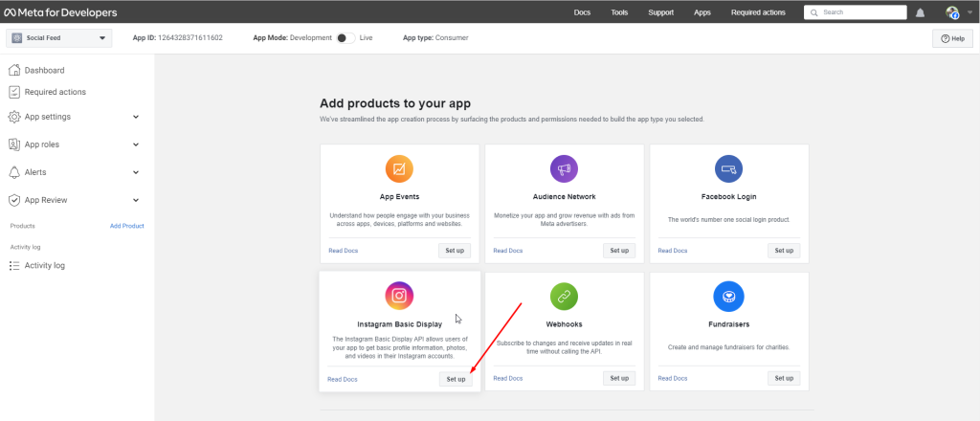Screen dimensions: 980x421
Task: Read Docs for Instagram Basic Display
Action: (x=342, y=379)
